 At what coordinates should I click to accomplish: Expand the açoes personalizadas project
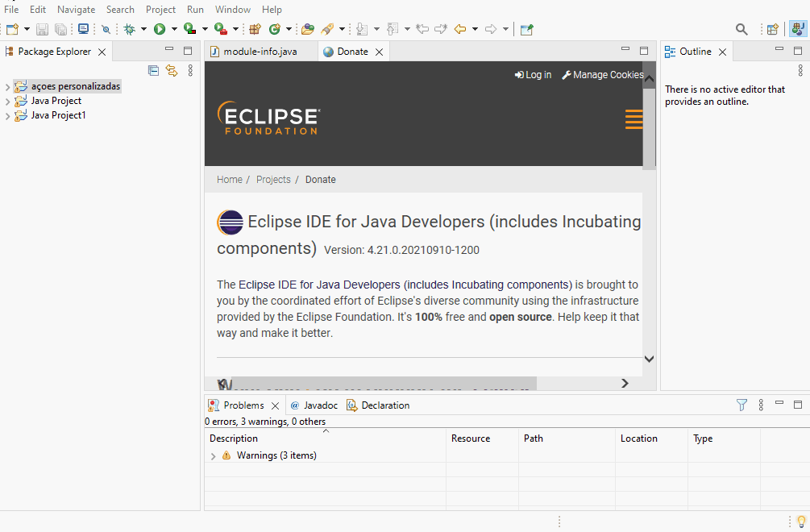click(x=7, y=87)
